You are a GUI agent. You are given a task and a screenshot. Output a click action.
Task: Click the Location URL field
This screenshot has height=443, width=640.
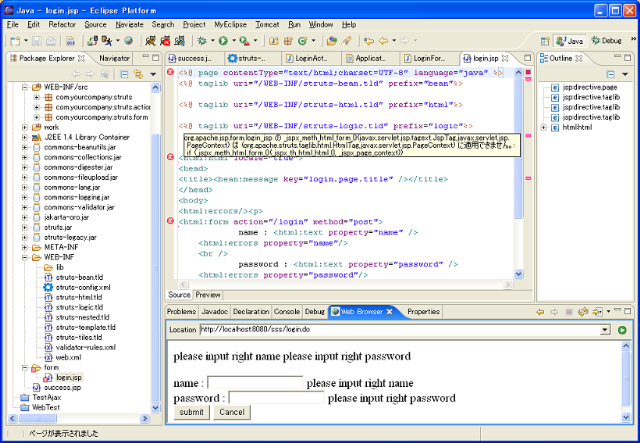pyautogui.click(x=400, y=330)
